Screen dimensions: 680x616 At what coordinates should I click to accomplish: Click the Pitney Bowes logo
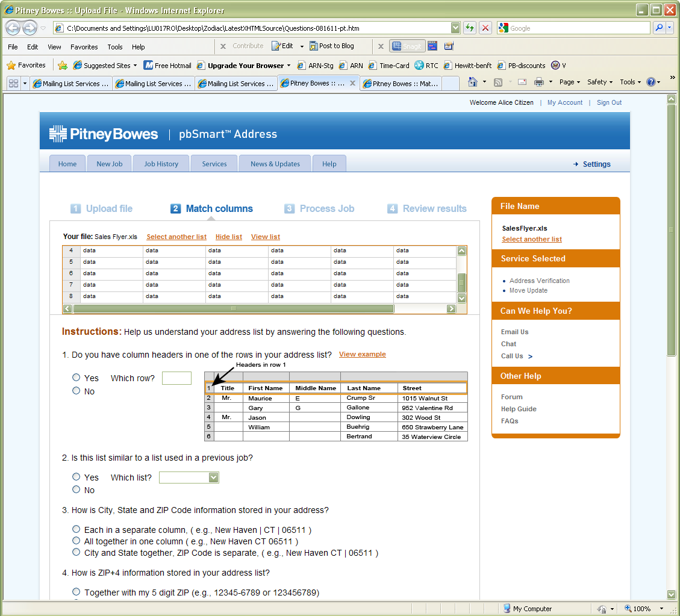pos(103,134)
